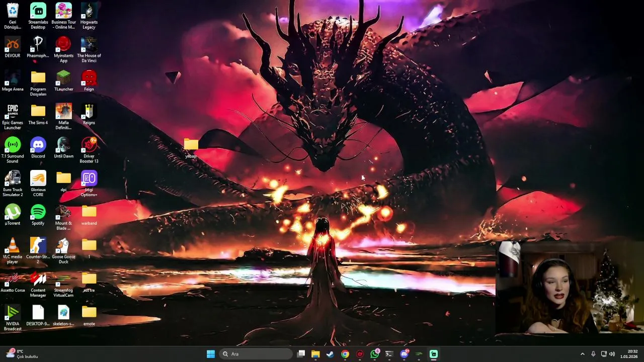This screenshot has width=644, height=362.
Task: Click the webcam overlay thumbnail
Action: click(x=570, y=288)
